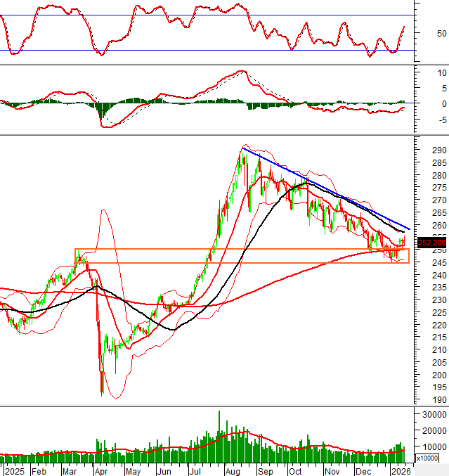Click the 215 price axis label

439,337
